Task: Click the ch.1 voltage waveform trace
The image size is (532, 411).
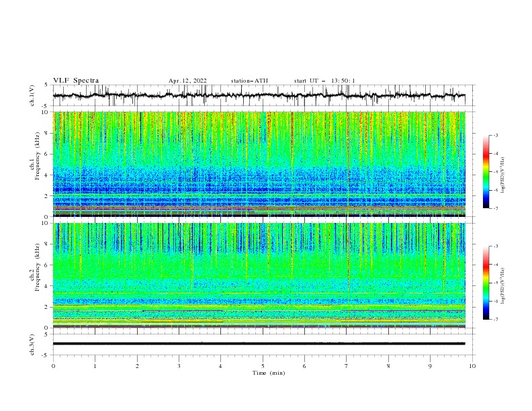Action: pyautogui.click(x=259, y=95)
